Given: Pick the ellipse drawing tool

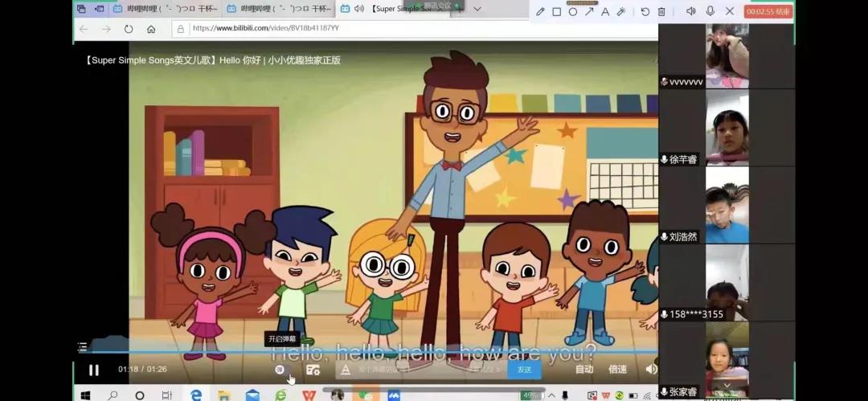Looking at the screenshot, I should [x=573, y=11].
